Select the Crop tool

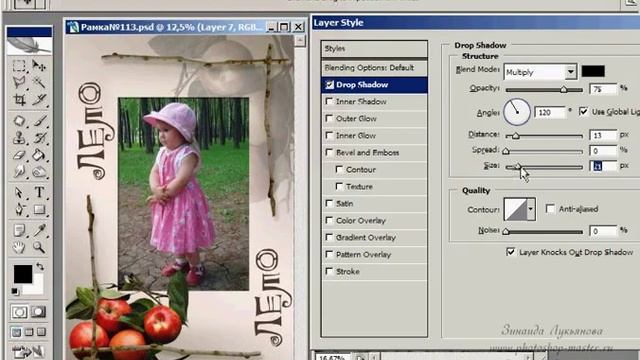(19, 99)
